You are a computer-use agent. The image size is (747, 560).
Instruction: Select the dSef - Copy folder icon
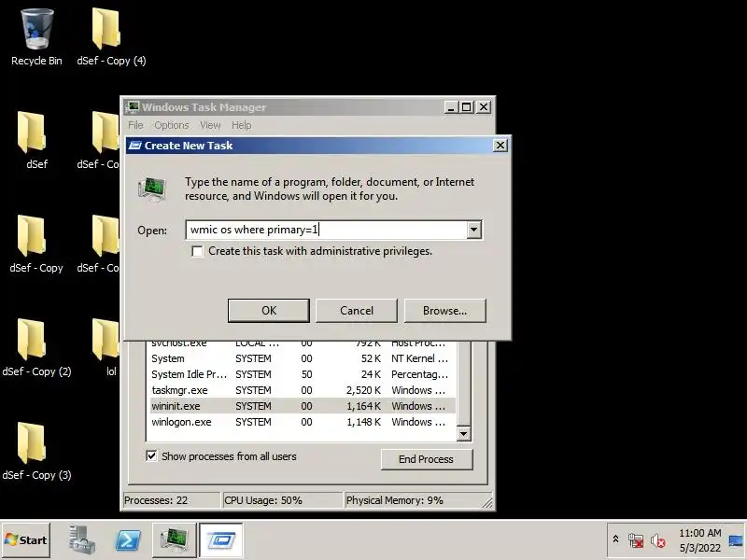pyautogui.click(x=36, y=244)
